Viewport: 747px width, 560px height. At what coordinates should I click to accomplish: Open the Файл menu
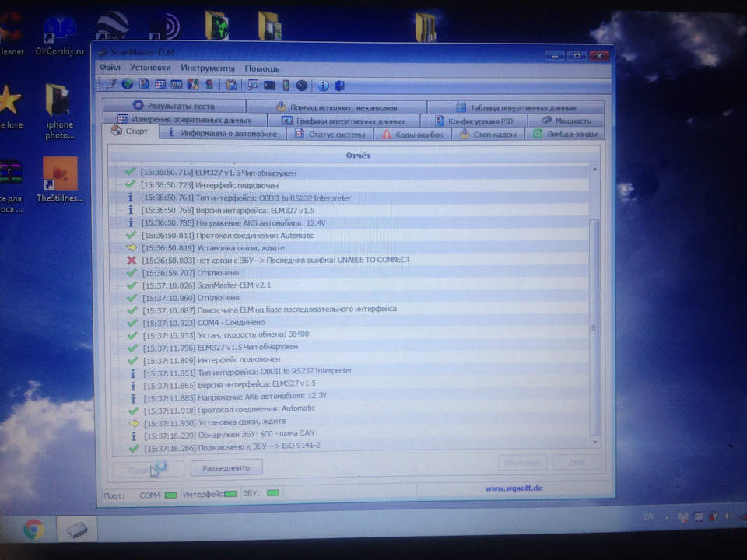[x=110, y=68]
